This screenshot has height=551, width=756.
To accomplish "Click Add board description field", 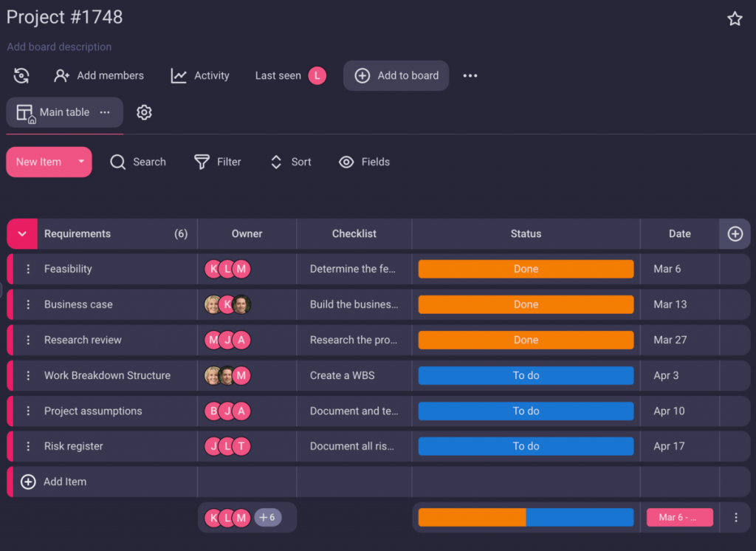I will [59, 47].
